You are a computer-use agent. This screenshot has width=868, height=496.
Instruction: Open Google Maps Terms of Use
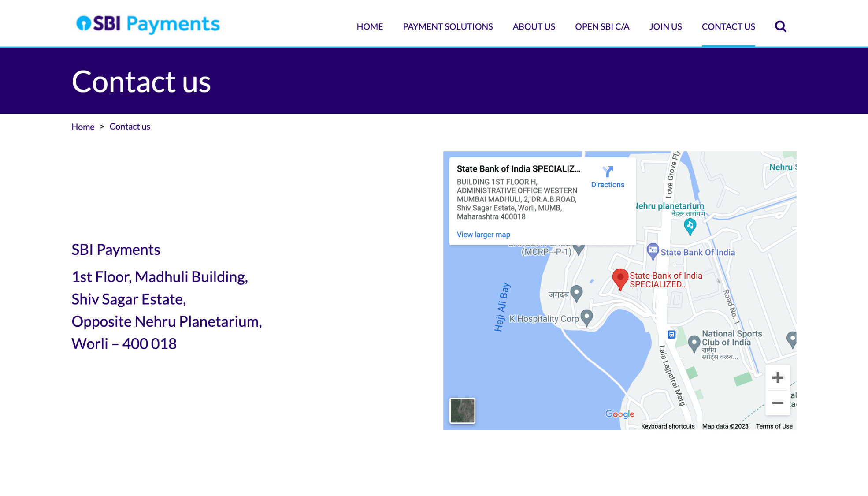click(774, 426)
